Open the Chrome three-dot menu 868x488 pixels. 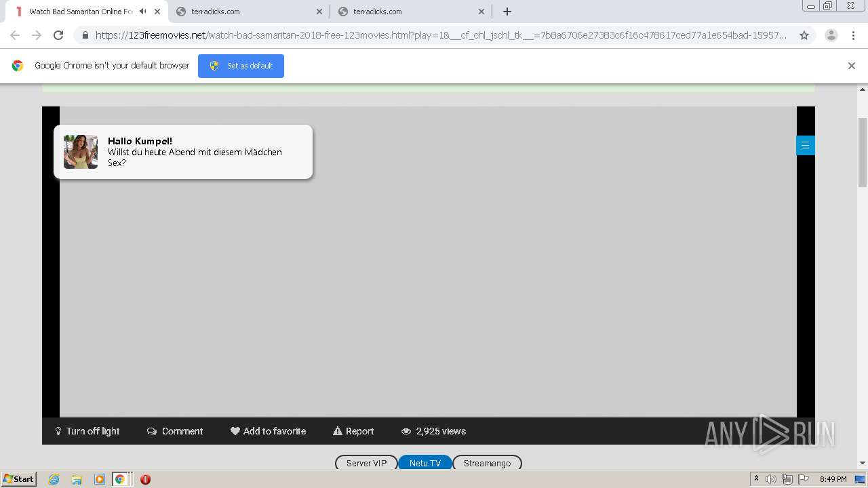click(x=853, y=35)
